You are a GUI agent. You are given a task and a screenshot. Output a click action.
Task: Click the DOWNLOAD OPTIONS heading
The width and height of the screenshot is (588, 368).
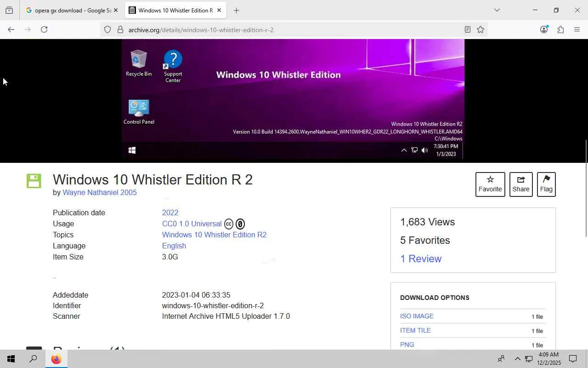(x=435, y=298)
